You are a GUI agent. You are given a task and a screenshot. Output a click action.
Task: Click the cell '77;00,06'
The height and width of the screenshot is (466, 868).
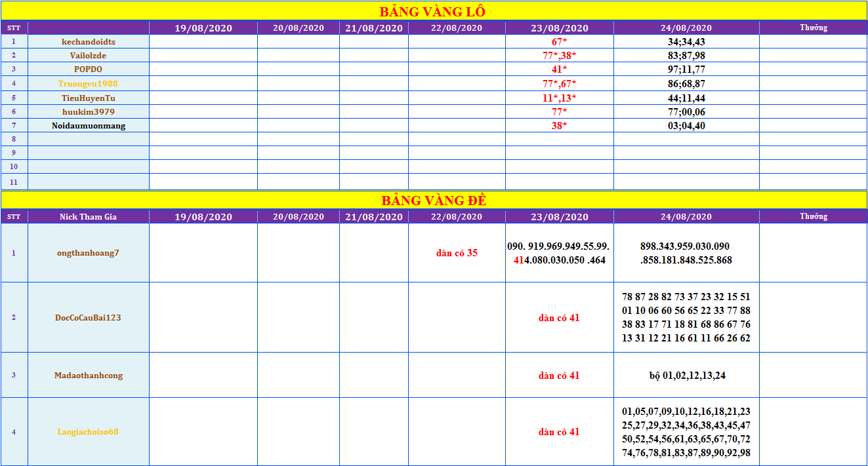pyautogui.click(x=686, y=111)
